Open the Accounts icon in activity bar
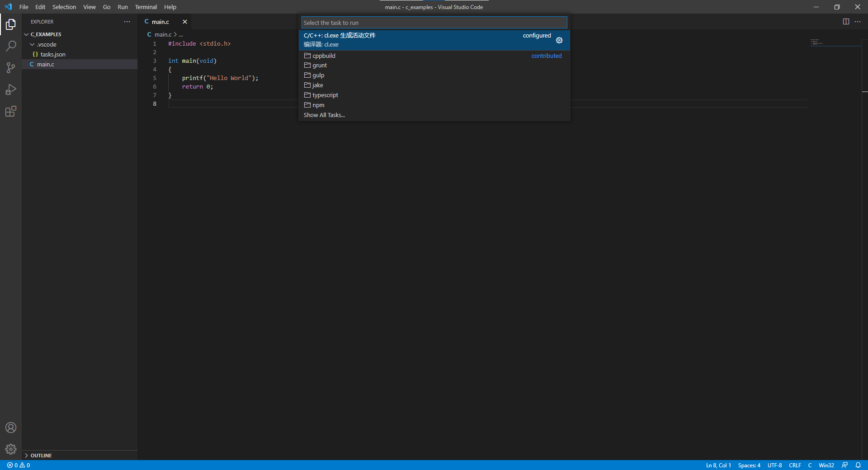 (x=11, y=428)
